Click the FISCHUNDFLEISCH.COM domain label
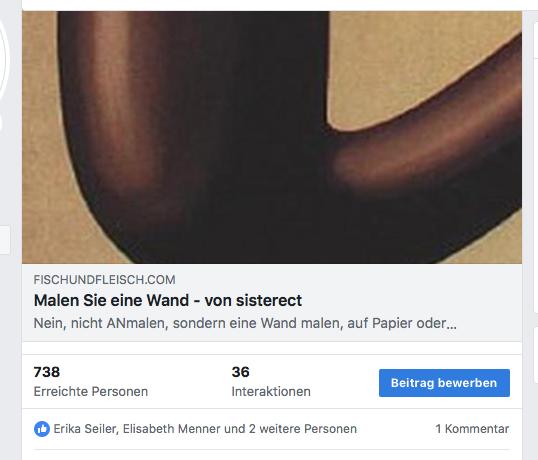Image resolution: width=538 pixels, height=460 pixels. (104, 280)
